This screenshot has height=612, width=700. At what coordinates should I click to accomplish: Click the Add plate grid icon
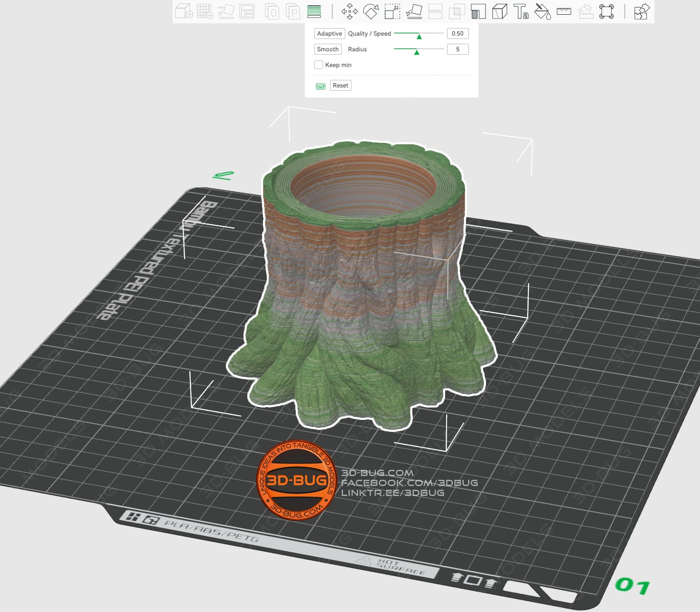205,11
